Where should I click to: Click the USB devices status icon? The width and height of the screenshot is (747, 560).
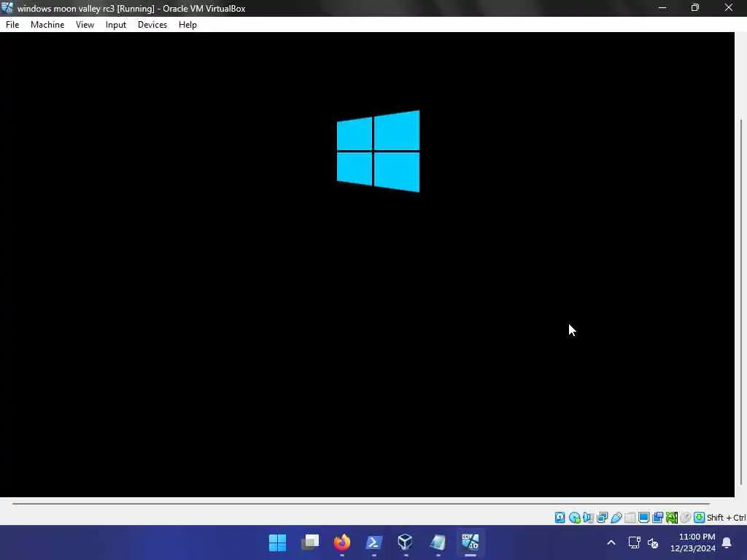click(x=616, y=517)
